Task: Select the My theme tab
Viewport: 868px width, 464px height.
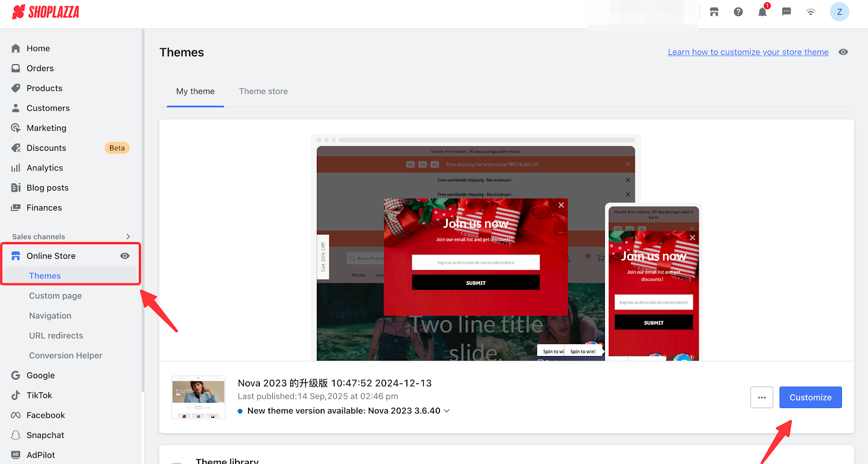Action: pos(195,91)
